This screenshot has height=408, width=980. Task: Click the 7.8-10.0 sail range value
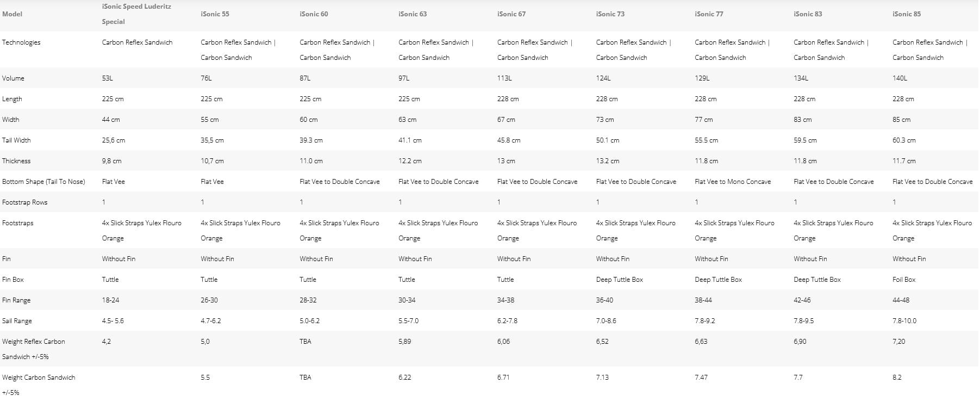904,321
